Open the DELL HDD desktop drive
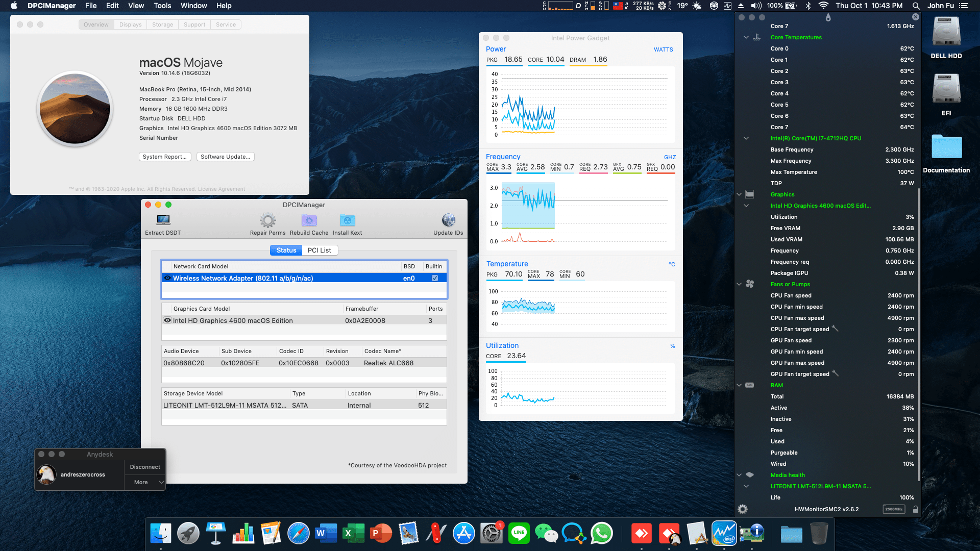This screenshot has height=551, width=980. coord(946,33)
